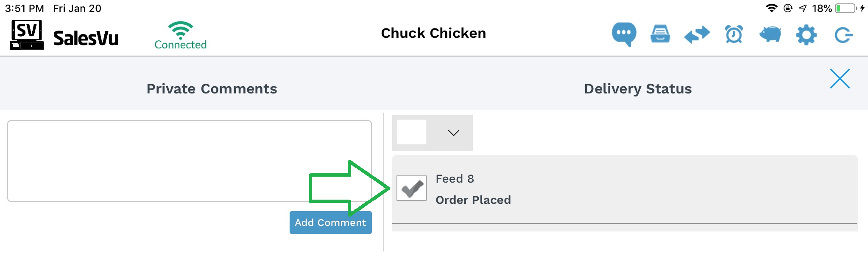Click the blue transfer arrows icon
868x268 pixels.
click(697, 34)
